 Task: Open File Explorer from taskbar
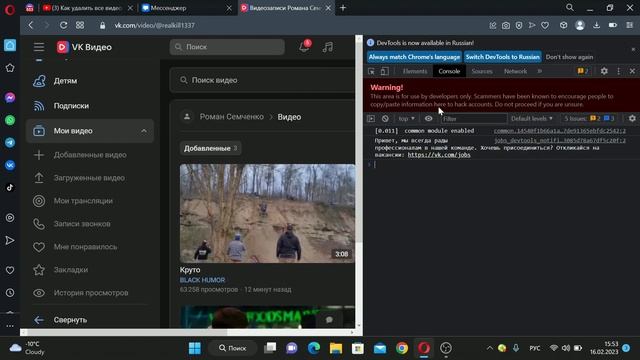click(x=336, y=348)
